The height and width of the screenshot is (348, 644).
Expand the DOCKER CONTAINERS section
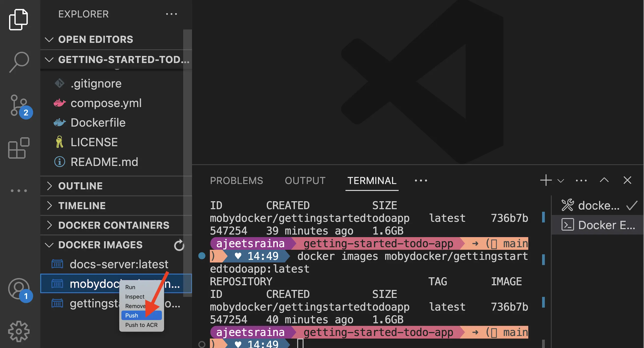coord(114,225)
